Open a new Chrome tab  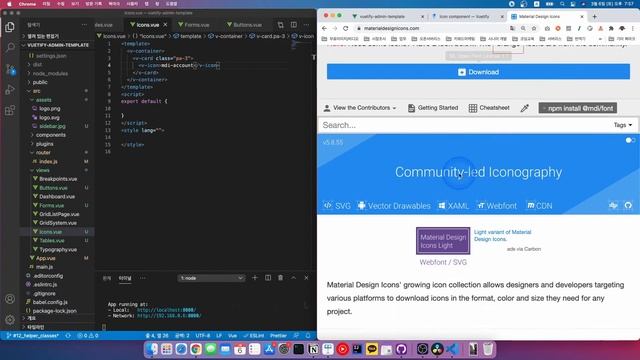(594, 16)
